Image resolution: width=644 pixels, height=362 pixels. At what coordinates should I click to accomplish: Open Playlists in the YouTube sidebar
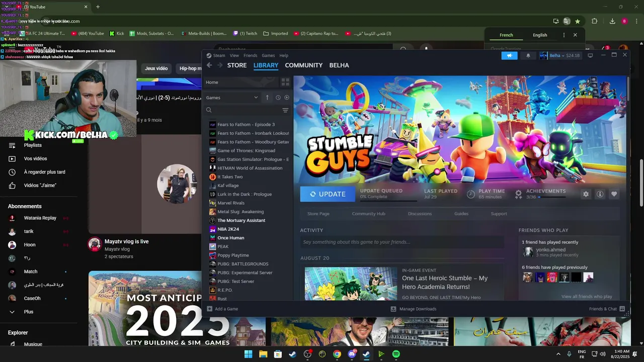[33, 145]
